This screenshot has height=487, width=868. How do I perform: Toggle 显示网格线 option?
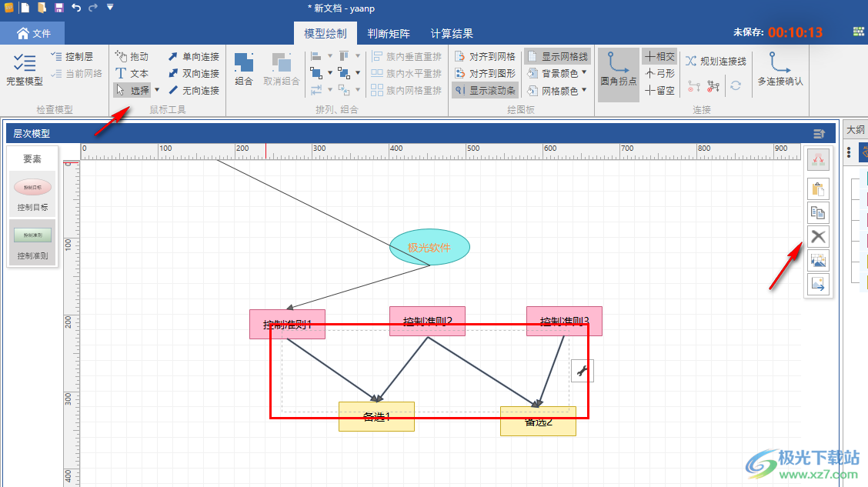tap(557, 56)
